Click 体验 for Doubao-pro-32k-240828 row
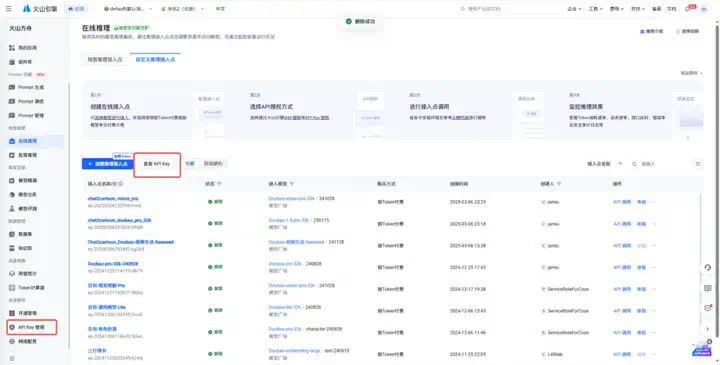This screenshot has width=720, height=365. point(641,267)
